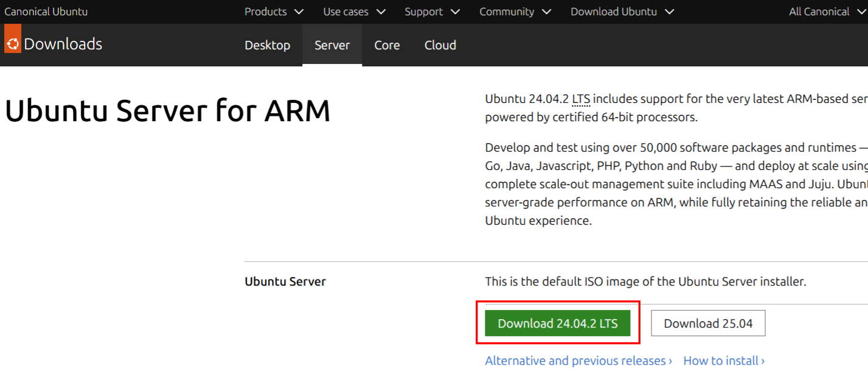This screenshot has height=383, width=868.
Task: Open Alternative and previous releases link
Action: tap(578, 360)
